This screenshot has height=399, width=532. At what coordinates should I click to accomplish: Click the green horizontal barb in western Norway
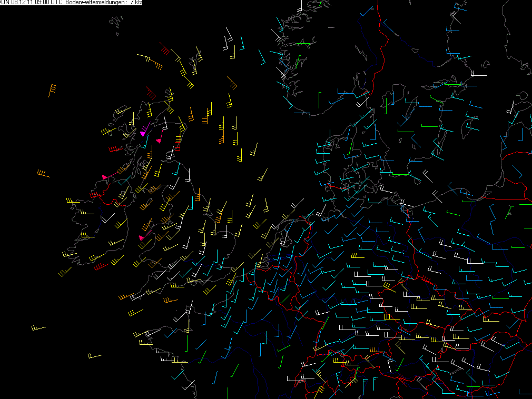point(303,44)
